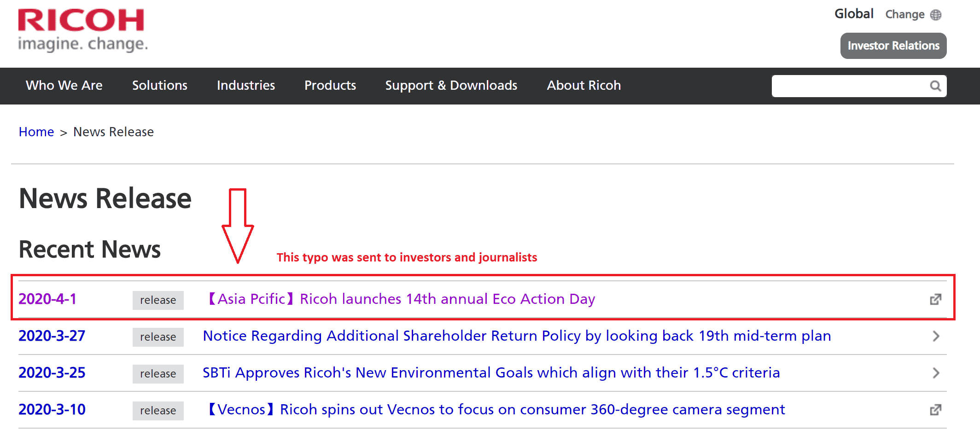Viewport: 980px width, 430px height.
Task: Click the globe icon beside Change
Action: coord(936,15)
